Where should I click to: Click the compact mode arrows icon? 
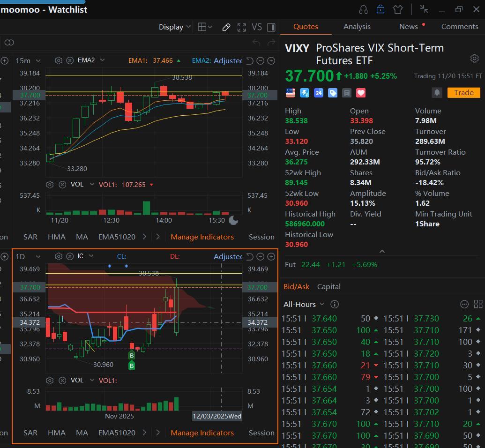tap(424, 9)
